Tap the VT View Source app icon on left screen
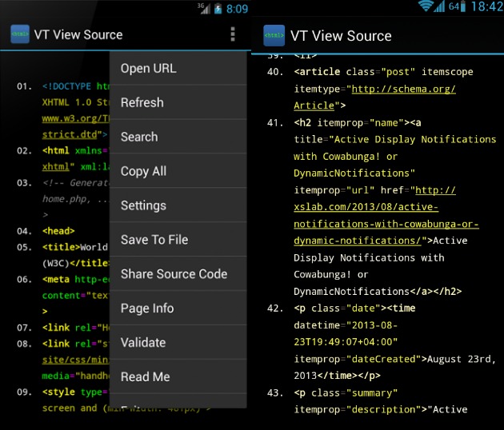This screenshot has height=430, width=504. [x=20, y=34]
